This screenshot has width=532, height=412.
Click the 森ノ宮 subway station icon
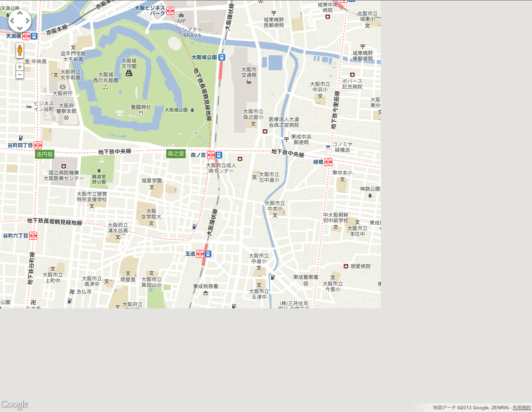point(211,155)
